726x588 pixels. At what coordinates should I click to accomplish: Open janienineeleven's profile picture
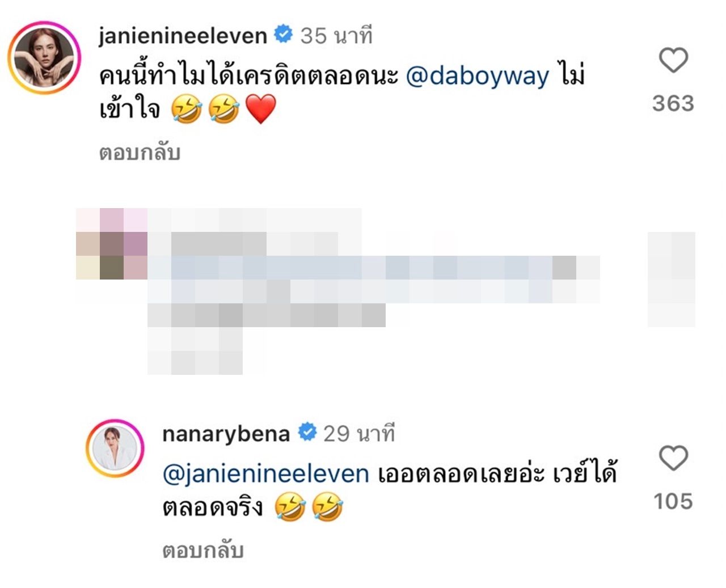44,57
